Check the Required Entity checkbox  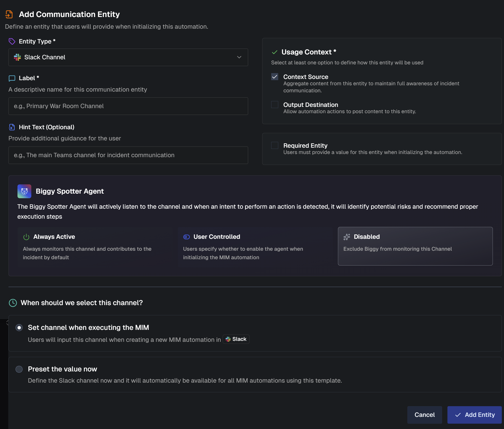coord(275,146)
